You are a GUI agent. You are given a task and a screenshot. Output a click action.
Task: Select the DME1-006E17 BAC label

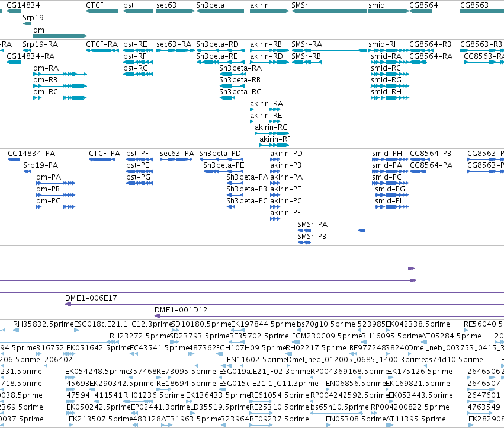click(x=91, y=298)
